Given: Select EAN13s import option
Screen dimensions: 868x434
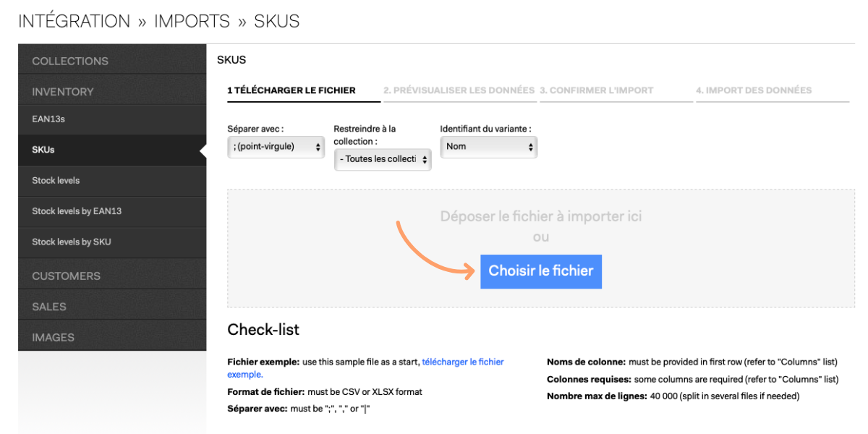Looking at the screenshot, I should 112,119.
